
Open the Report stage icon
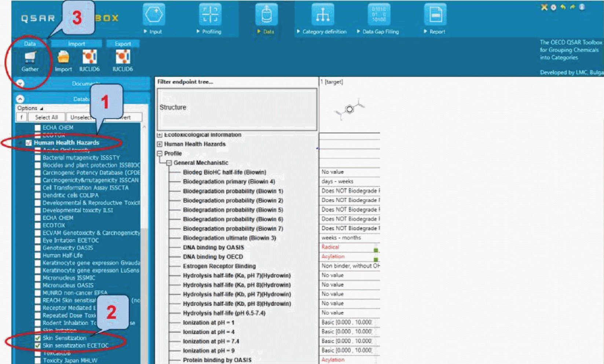coord(435,14)
